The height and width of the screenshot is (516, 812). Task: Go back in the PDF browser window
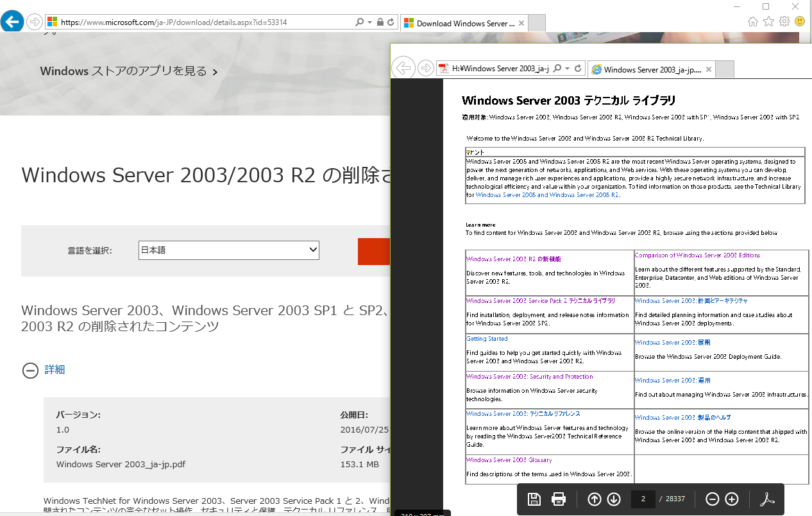point(403,68)
